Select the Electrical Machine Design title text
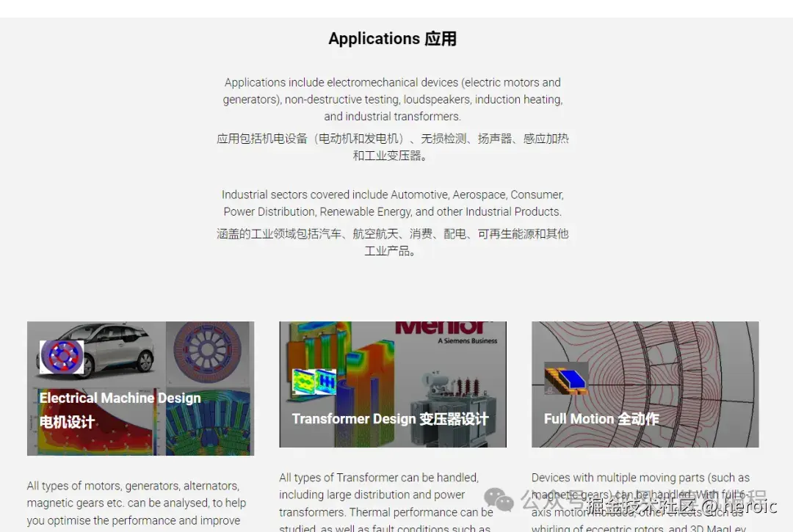Image resolution: width=793 pixels, height=532 pixels. pyautogui.click(x=120, y=398)
